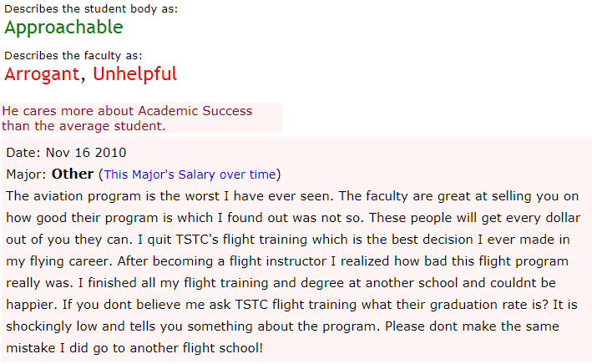Click the 'He cares more about Academic Success' text
This screenshot has height=364, width=592.
127,111
